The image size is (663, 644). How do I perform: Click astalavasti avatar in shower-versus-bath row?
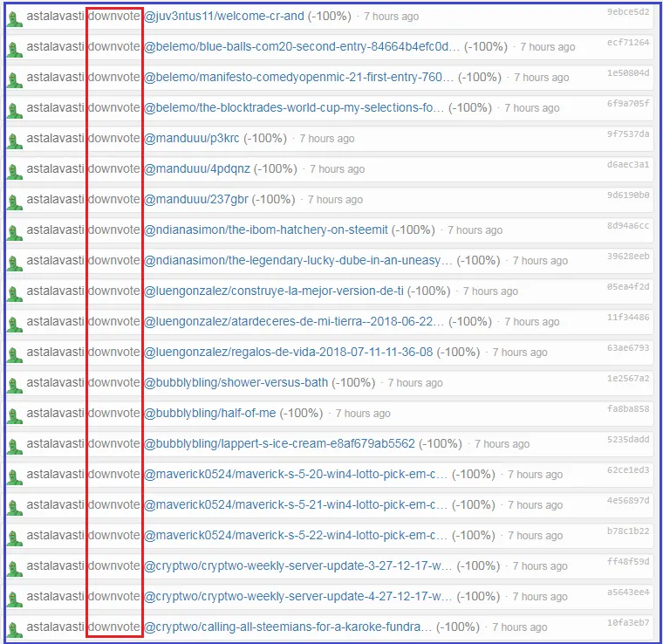click(15, 385)
